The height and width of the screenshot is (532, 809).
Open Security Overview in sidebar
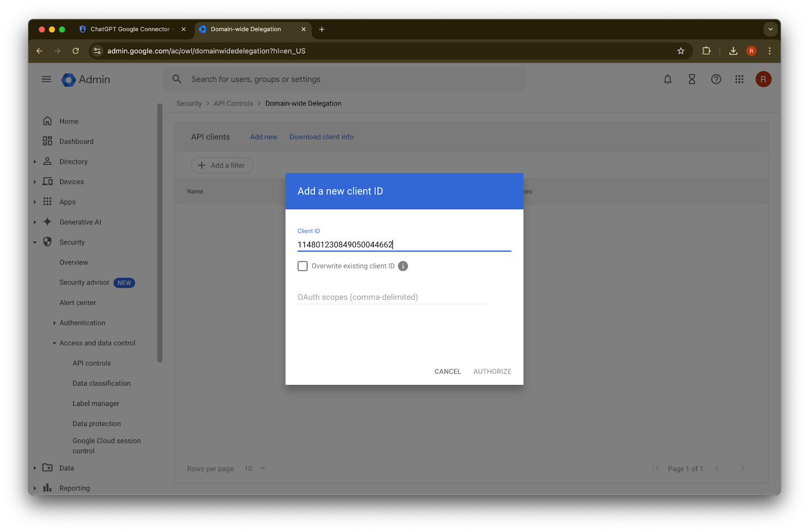[74, 262]
